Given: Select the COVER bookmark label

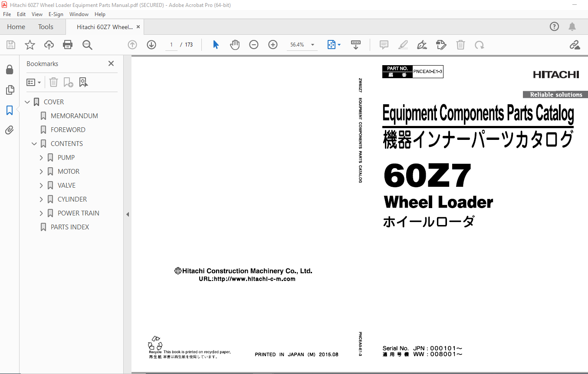Looking at the screenshot, I should click(54, 102).
